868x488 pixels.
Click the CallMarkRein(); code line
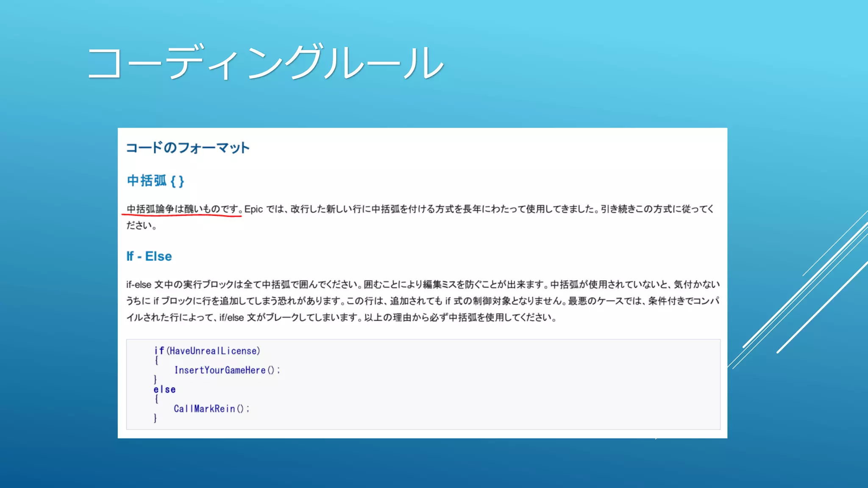click(x=211, y=409)
